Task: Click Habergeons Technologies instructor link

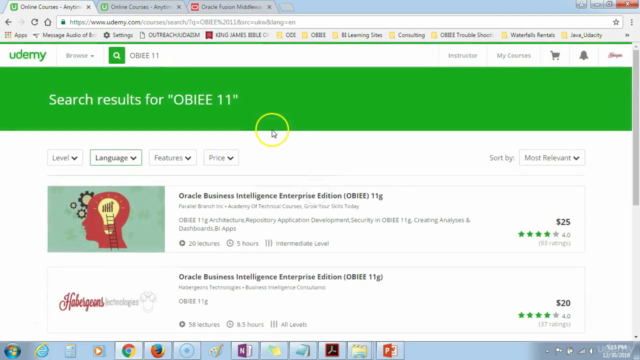Action: (x=209, y=287)
